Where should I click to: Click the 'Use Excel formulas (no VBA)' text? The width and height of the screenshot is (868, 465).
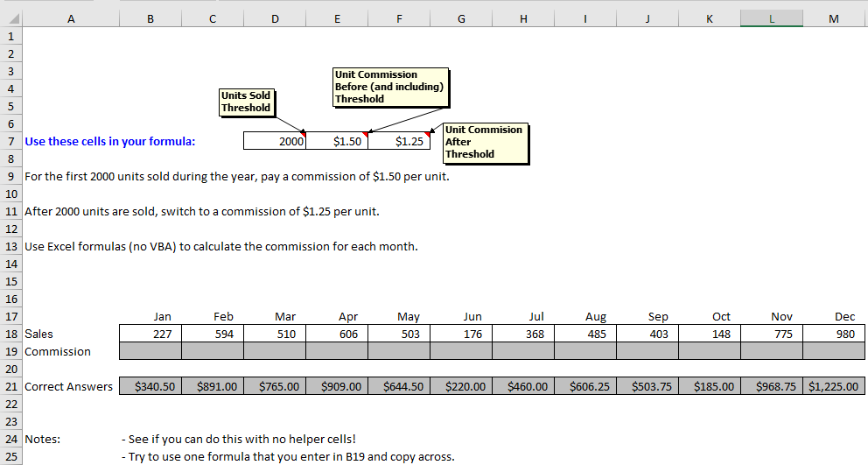220,247
